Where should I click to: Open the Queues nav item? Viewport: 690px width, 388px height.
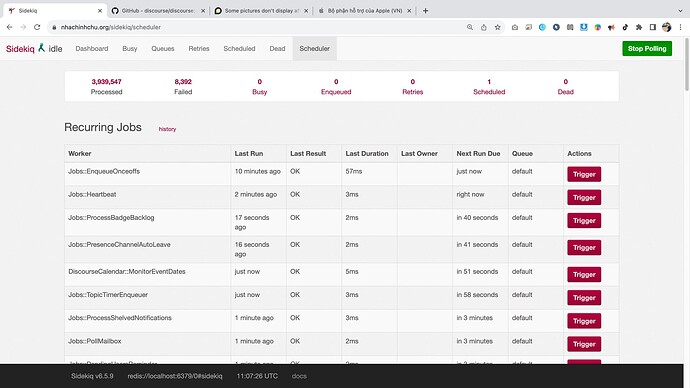coord(163,49)
